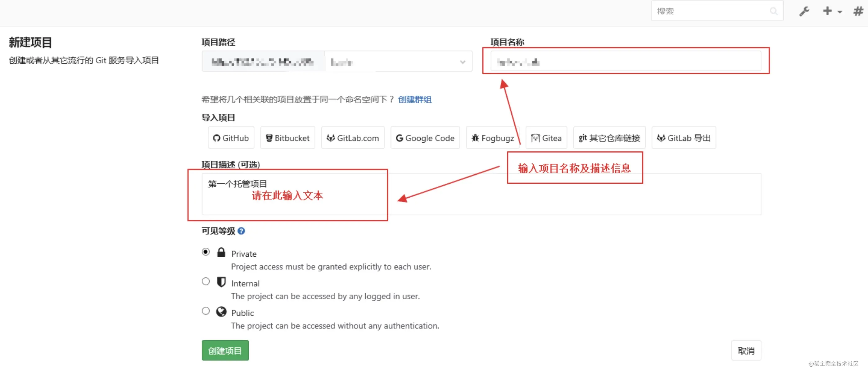The image size is (868, 376).
Task: Import project from GitHub
Action: coord(231,138)
